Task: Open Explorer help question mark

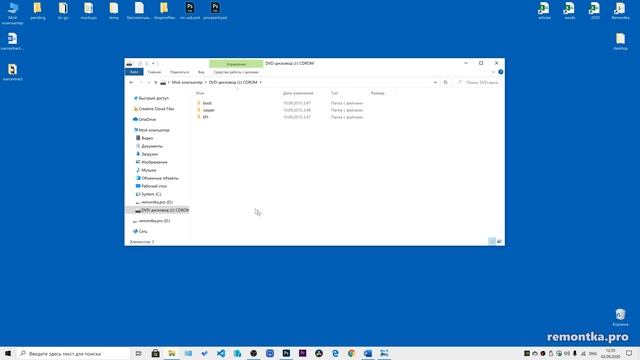Action: pyautogui.click(x=500, y=72)
